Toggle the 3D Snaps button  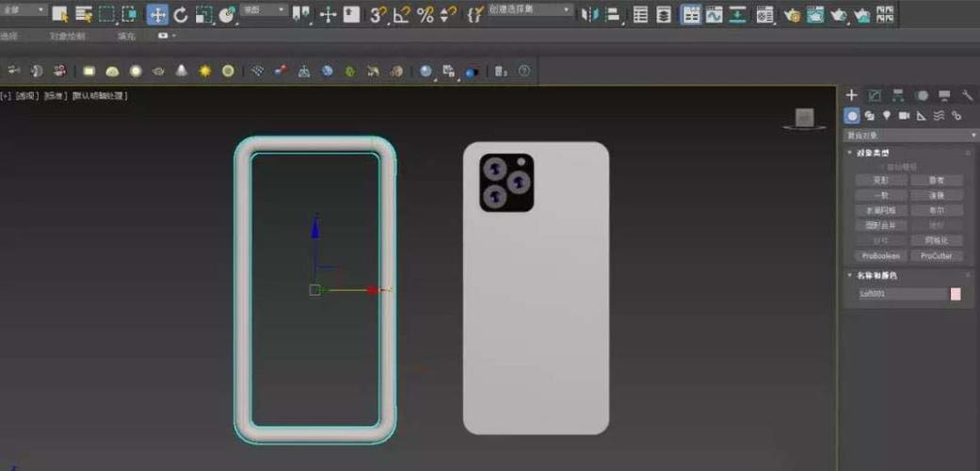pos(378,14)
